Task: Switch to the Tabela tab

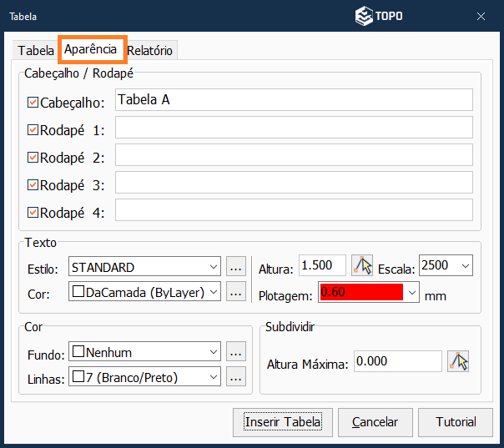Action: tap(36, 50)
